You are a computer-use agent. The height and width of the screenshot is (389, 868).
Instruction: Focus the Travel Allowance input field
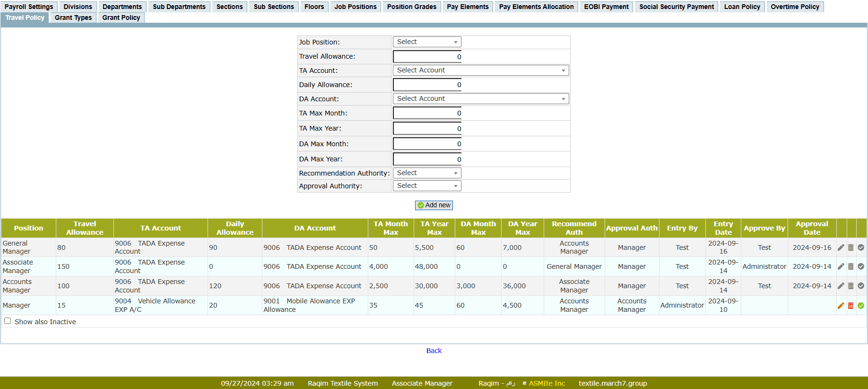427,57
